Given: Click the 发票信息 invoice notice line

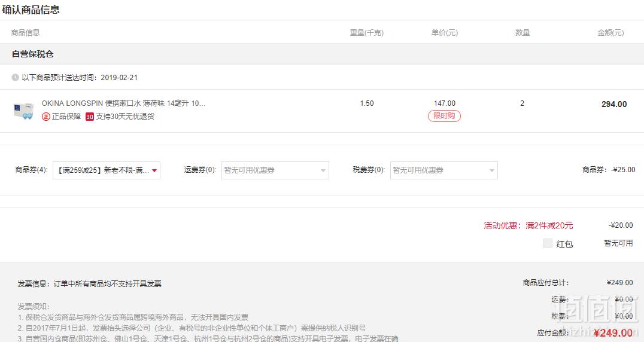Looking at the screenshot, I should pos(90,284).
